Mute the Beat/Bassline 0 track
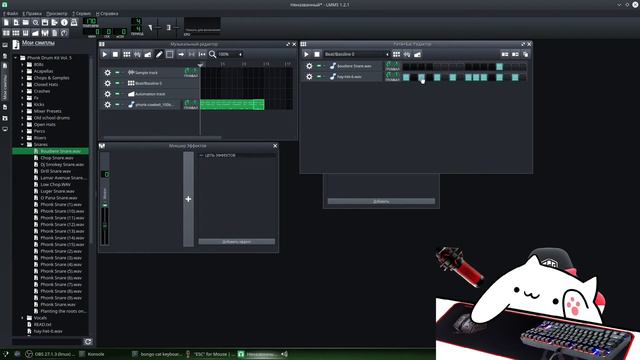This screenshot has width=640, height=360. click(x=117, y=83)
